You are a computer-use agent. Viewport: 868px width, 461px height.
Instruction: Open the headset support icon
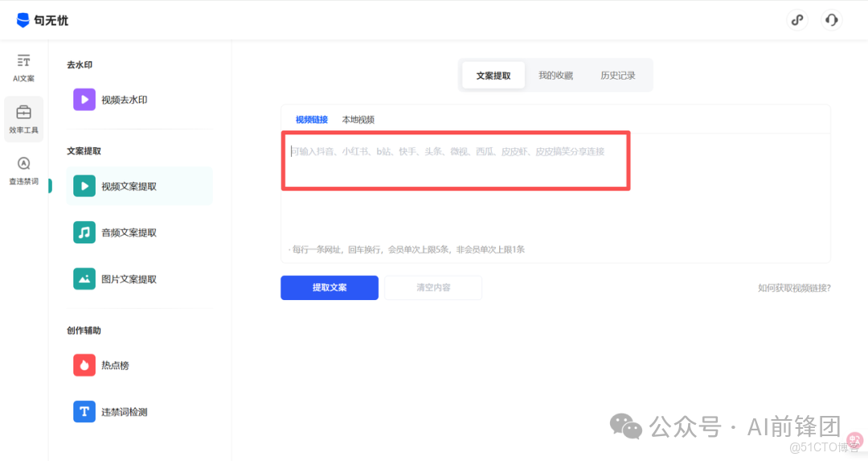tap(832, 20)
